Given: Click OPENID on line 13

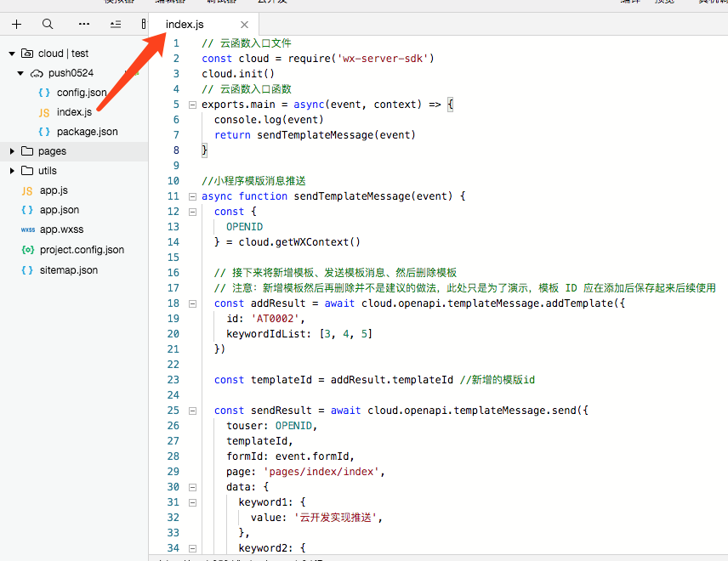Looking at the screenshot, I should tap(245, 227).
